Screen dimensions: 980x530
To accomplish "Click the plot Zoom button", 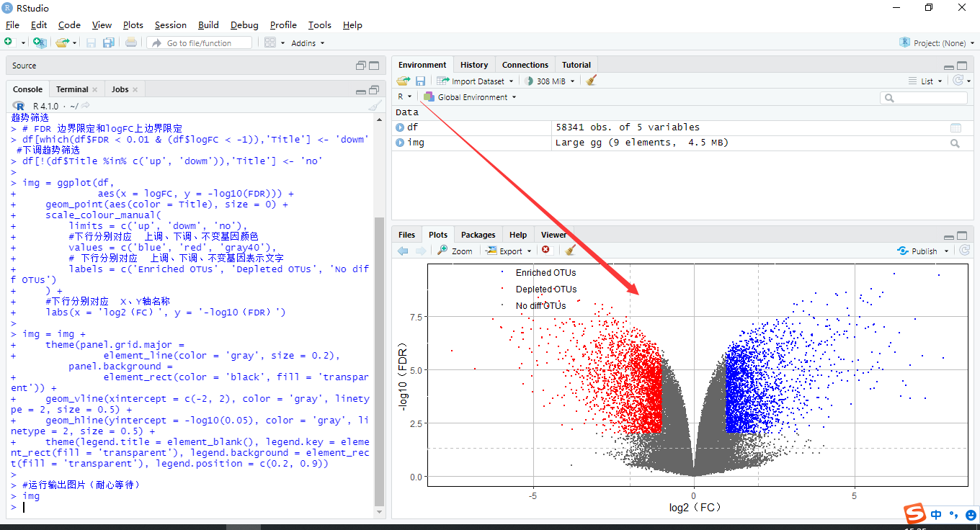I will 455,251.
